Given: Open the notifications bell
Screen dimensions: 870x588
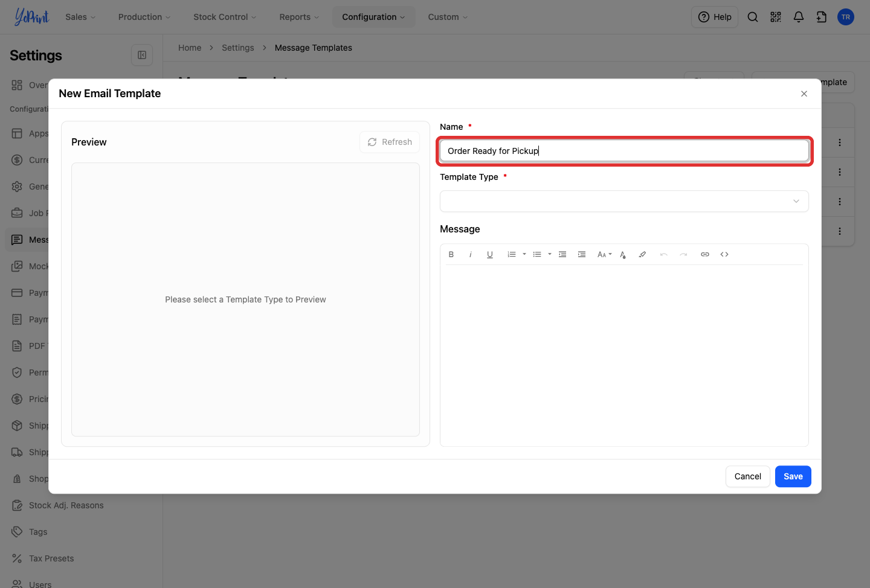Looking at the screenshot, I should (x=799, y=17).
